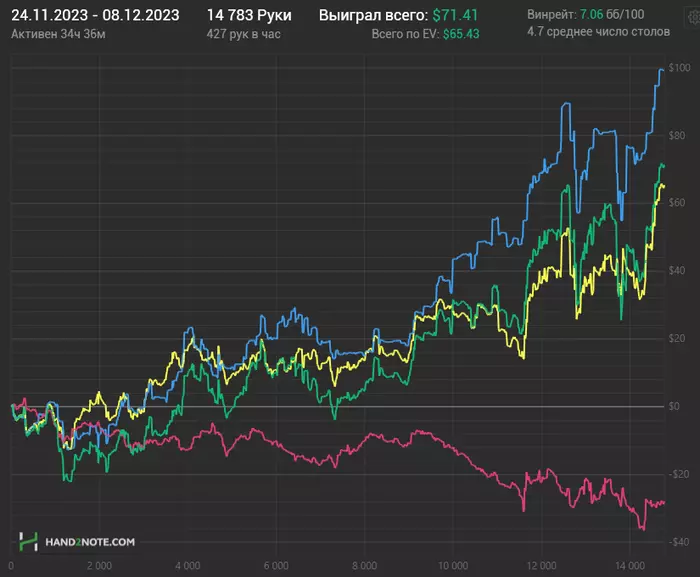The width and height of the screenshot is (700, 577).
Task: Click the Hand2Note H logo icon
Action: tap(28, 541)
